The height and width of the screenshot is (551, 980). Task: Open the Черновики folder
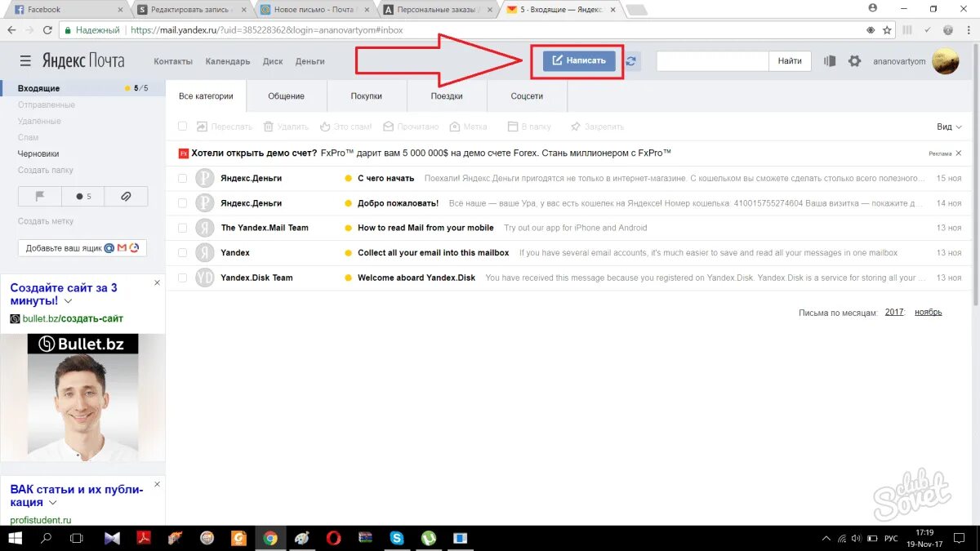point(38,153)
